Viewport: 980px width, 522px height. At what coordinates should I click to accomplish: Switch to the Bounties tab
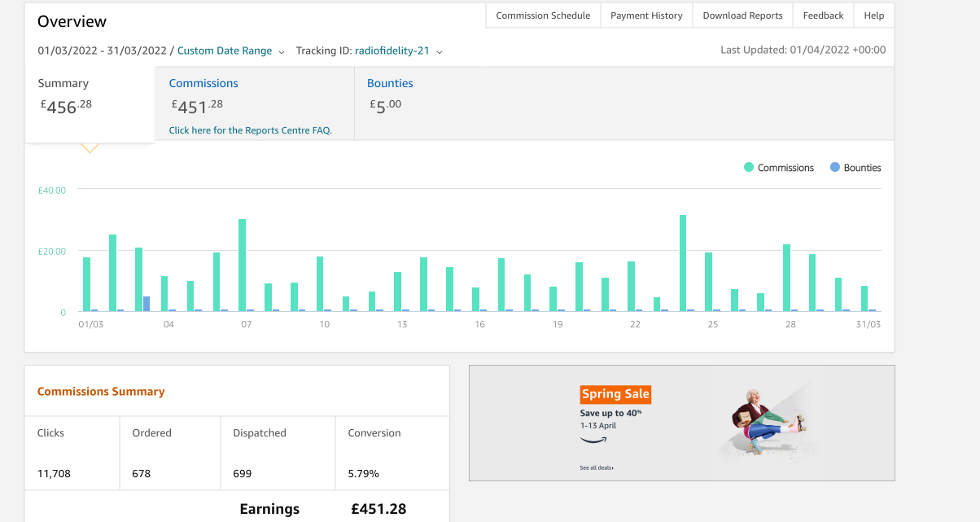390,83
